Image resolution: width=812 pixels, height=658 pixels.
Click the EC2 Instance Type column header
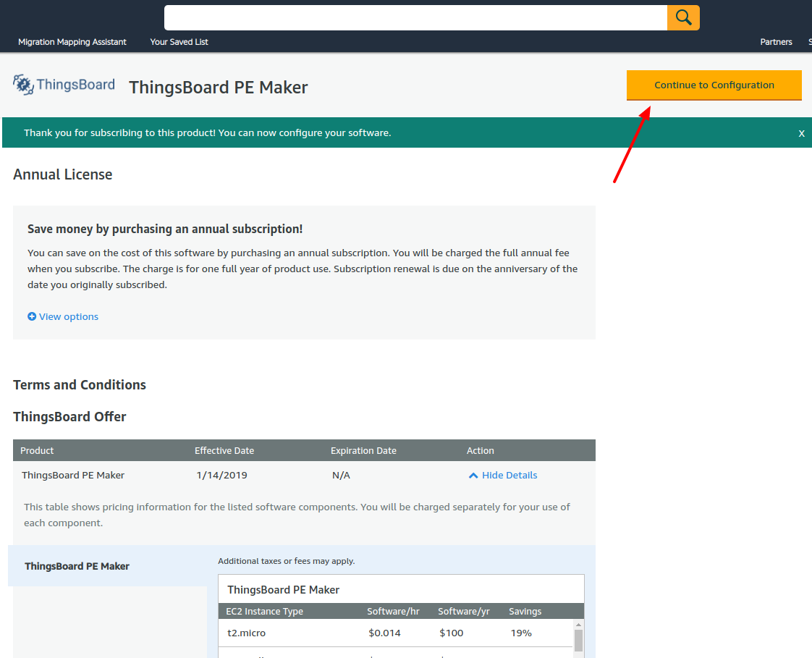(264, 611)
